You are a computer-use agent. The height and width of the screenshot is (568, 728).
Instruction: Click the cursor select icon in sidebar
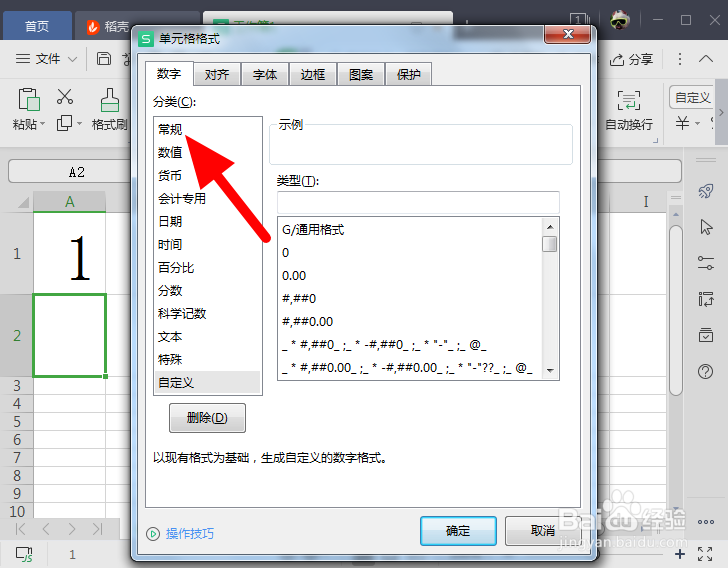click(x=706, y=227)
